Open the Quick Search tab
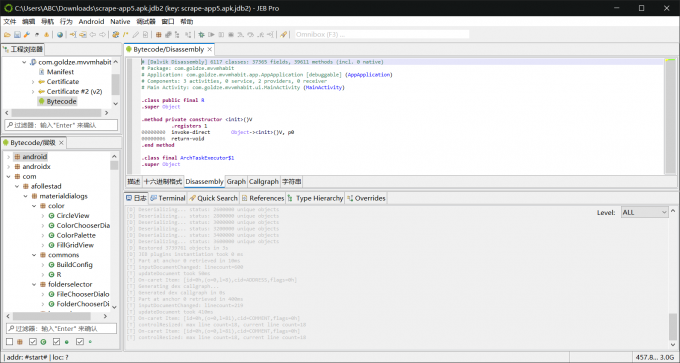Image resolution: width=680 pixels, height=363 pixels. tap(213, 198)
